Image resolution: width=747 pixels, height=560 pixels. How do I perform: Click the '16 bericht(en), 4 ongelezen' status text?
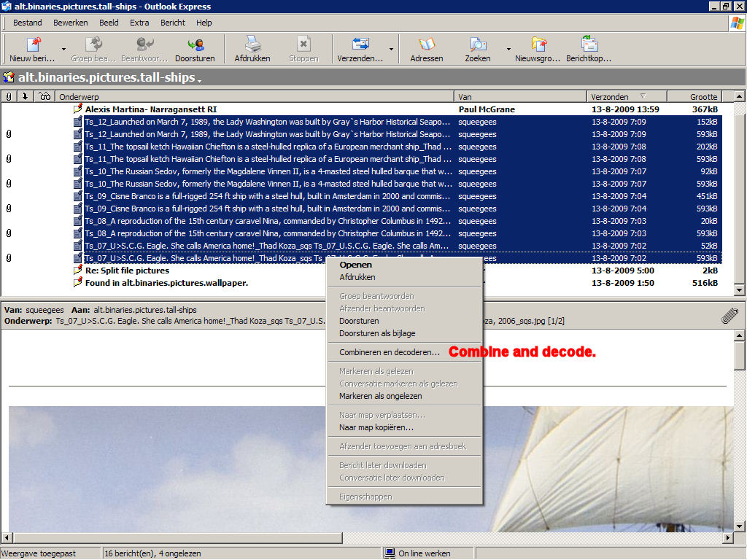[x=152, y=553]
